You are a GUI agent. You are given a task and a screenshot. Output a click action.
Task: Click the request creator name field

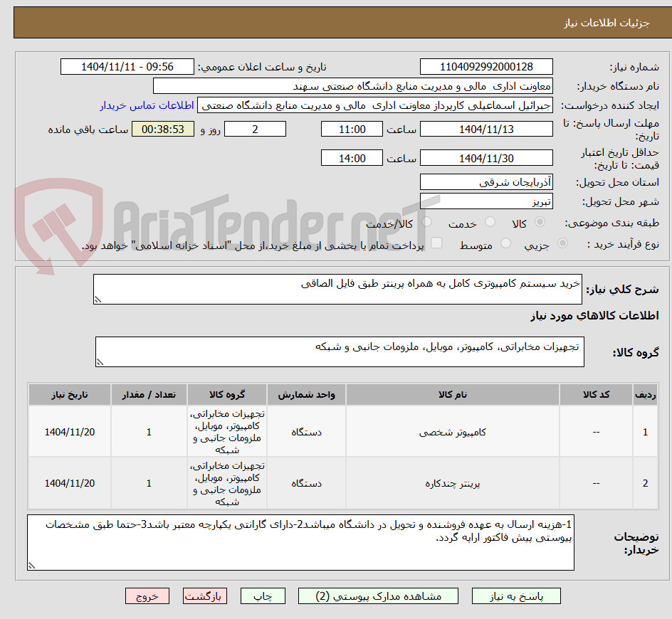[x=375, y=105]
